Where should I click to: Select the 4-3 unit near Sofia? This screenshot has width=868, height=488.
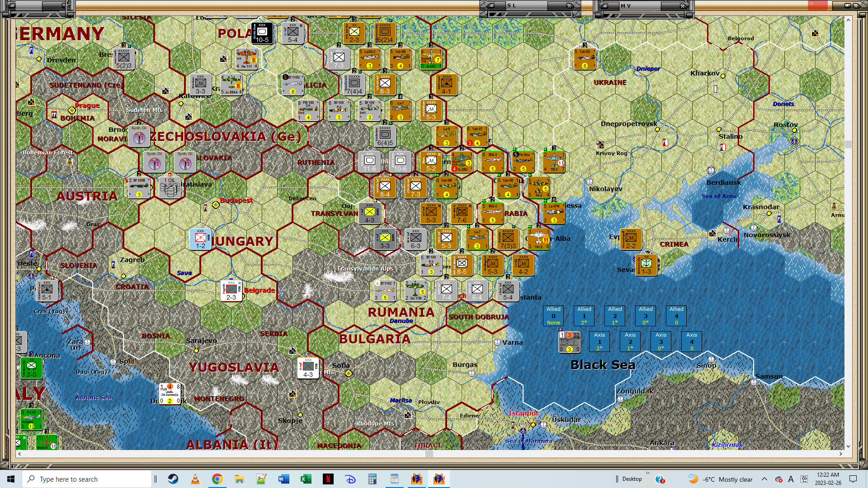tap(308, 368)
